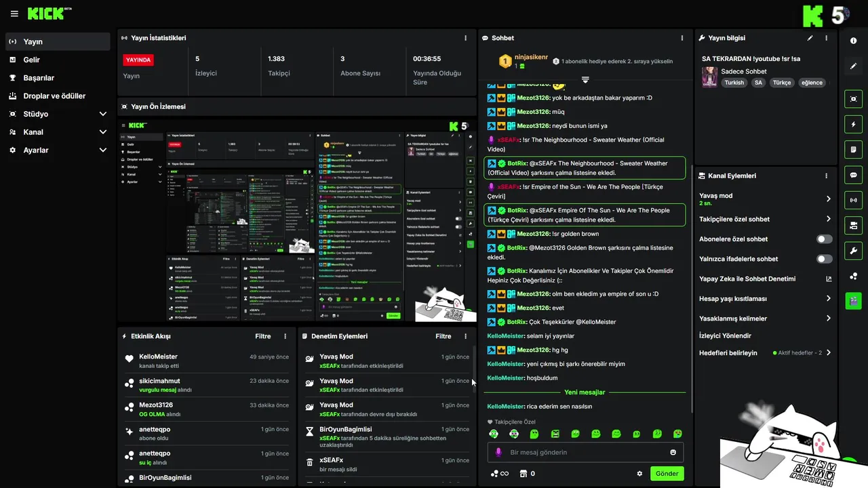Open the Yayın İstatistikleri three-dot menu

465,38
